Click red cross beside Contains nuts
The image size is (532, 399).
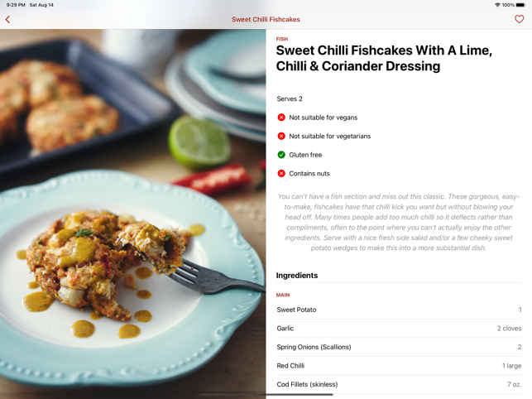point(281,174)
